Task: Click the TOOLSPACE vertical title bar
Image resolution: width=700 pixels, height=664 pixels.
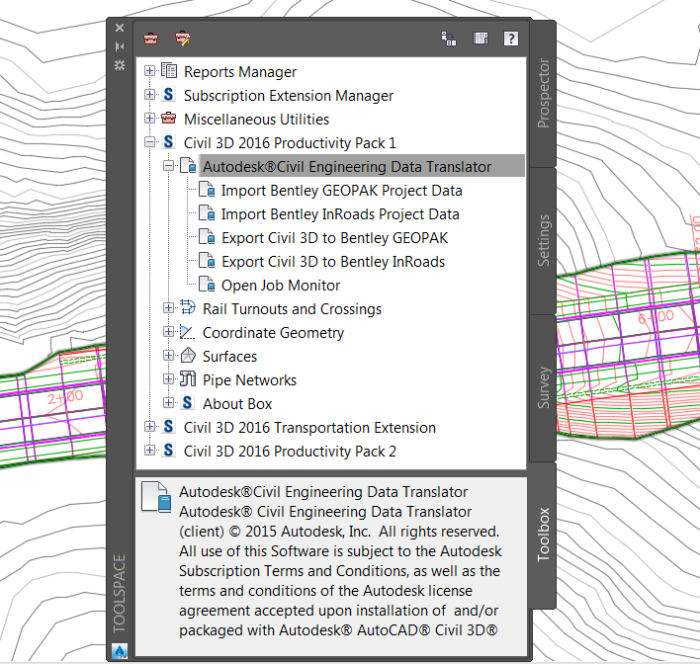Action: 119,594
